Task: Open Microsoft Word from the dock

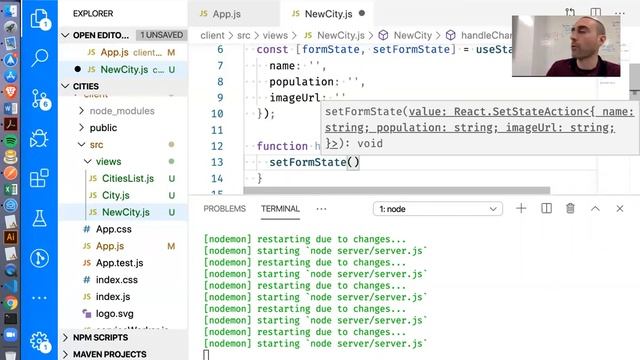Action: pos(11,109)
